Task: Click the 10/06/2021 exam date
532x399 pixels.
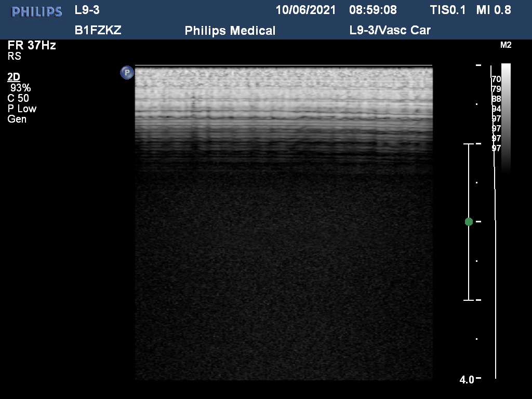Action: 305,10
